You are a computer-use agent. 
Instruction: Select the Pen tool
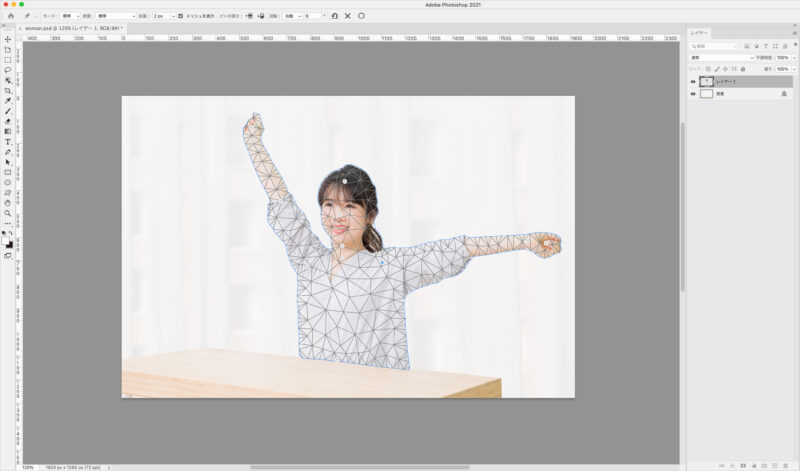click(8, 152)
